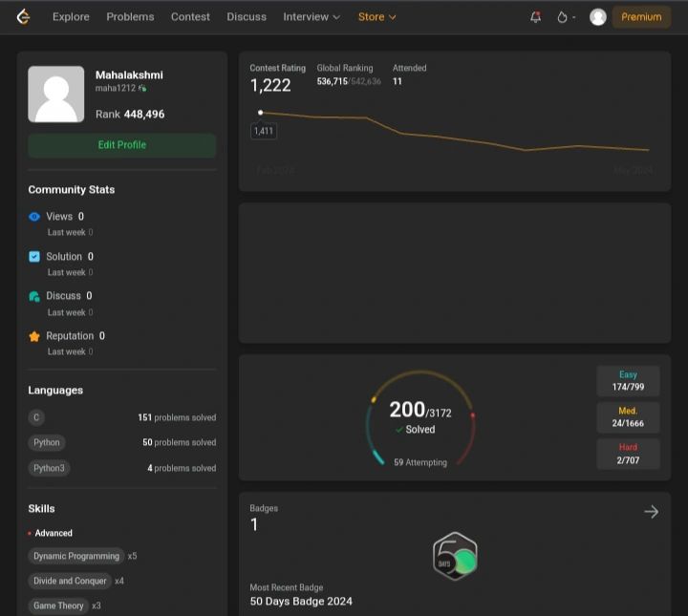Navigate to Discuss in navbar
This screenshot has width=688, height=616.
point(247,17)
